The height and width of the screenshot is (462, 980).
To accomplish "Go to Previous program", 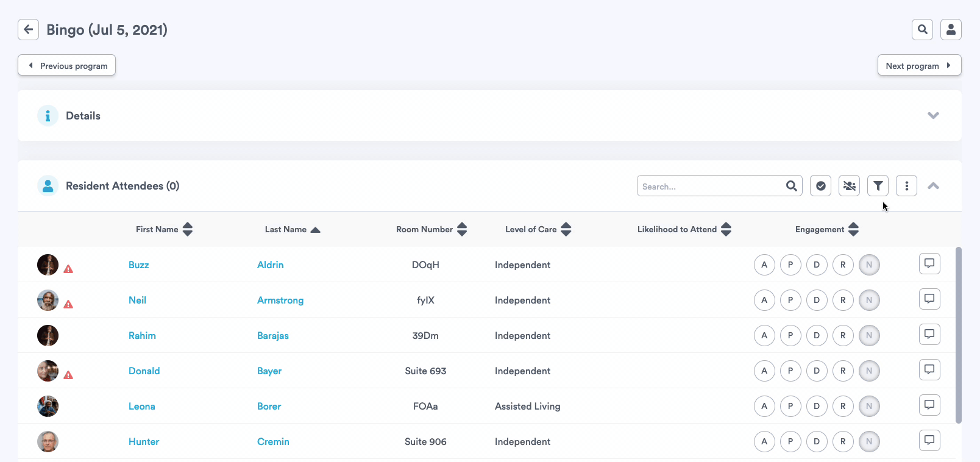I will click(x=67, y=65).
